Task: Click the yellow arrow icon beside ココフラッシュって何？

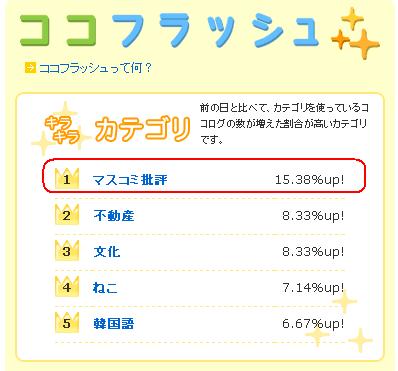Action: tap(30, 68)
